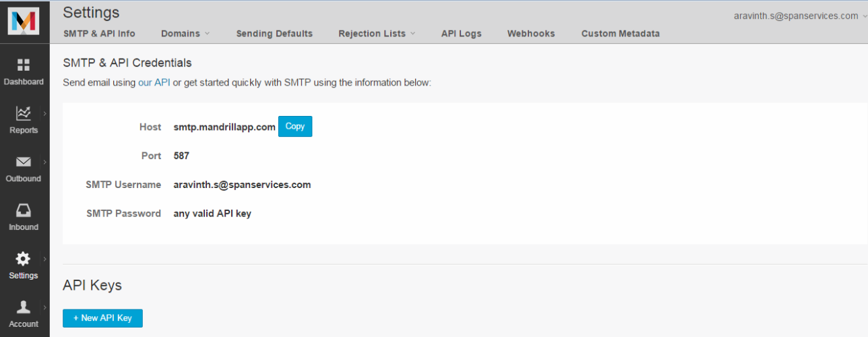
Task: Click the Dashboard sidebar label
Action: tap(24, 82)
